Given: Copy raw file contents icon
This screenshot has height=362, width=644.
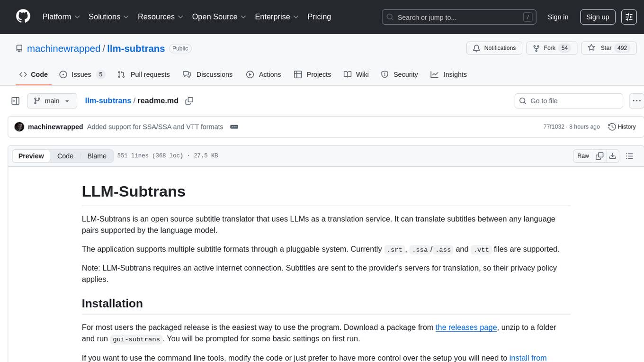Looking at the screenshot, I should [599, 156].
